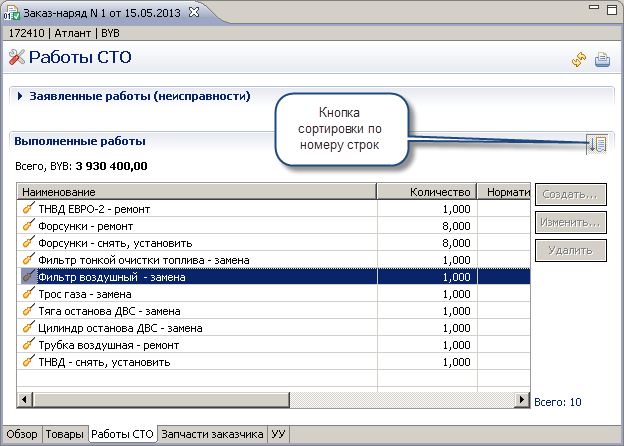
Task: Select row Фильтр воздушный - замена
Action: click(x=273, y=277)
